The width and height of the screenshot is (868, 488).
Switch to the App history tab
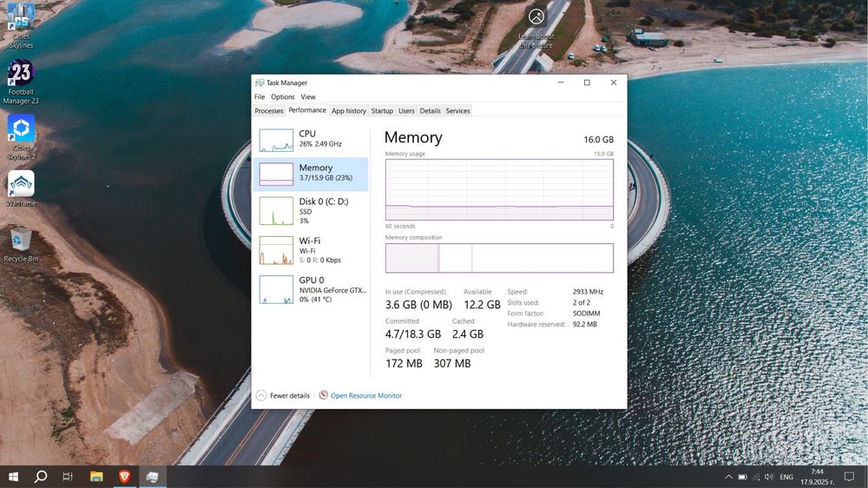pos(349,111)
